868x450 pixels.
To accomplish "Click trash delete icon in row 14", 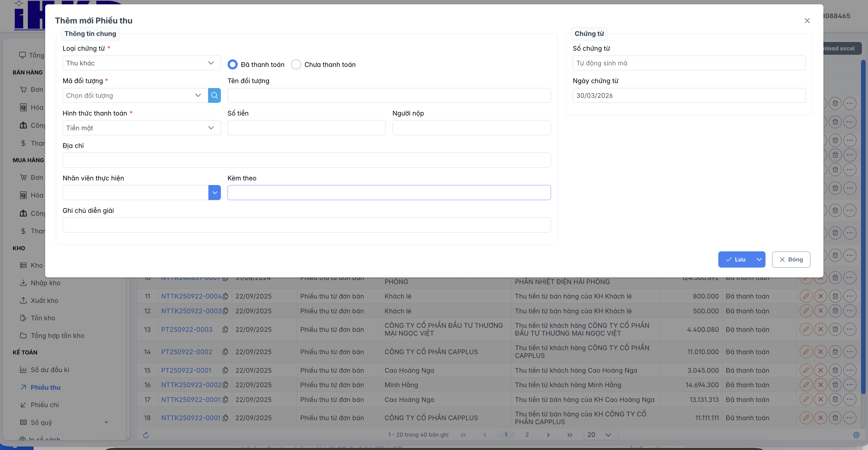I will tap(835, 352).
